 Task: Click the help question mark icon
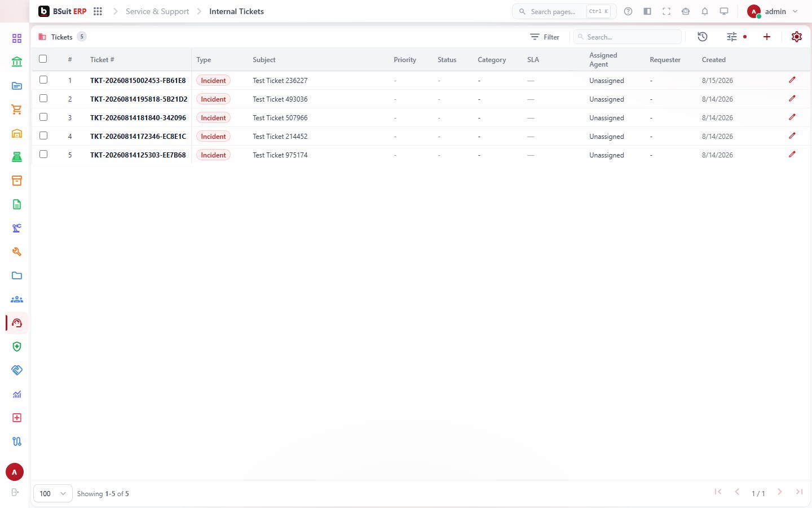(628, 11)
